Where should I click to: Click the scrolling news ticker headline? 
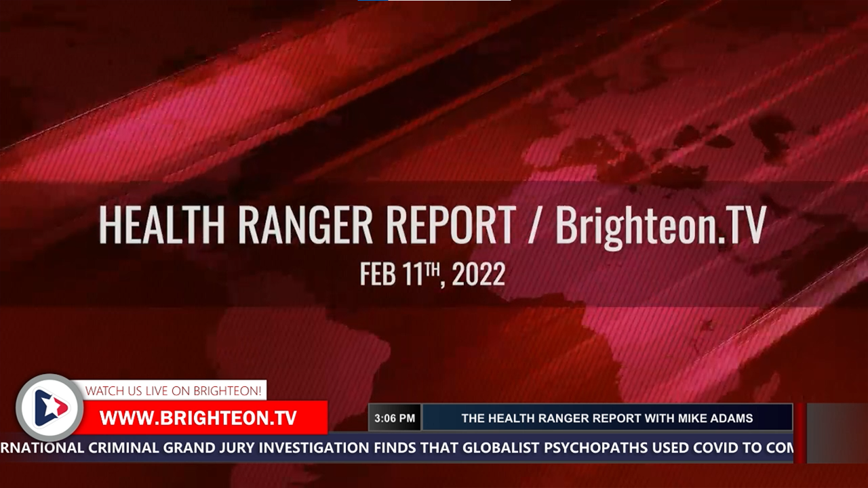396,447
